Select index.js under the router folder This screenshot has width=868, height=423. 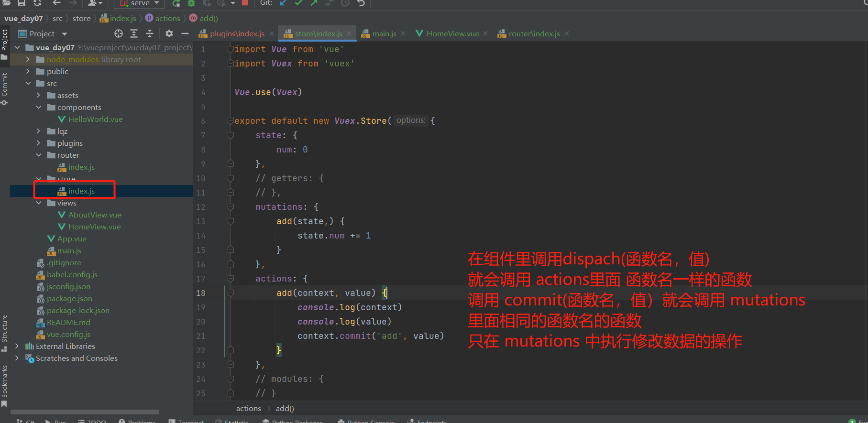(81, 167)
